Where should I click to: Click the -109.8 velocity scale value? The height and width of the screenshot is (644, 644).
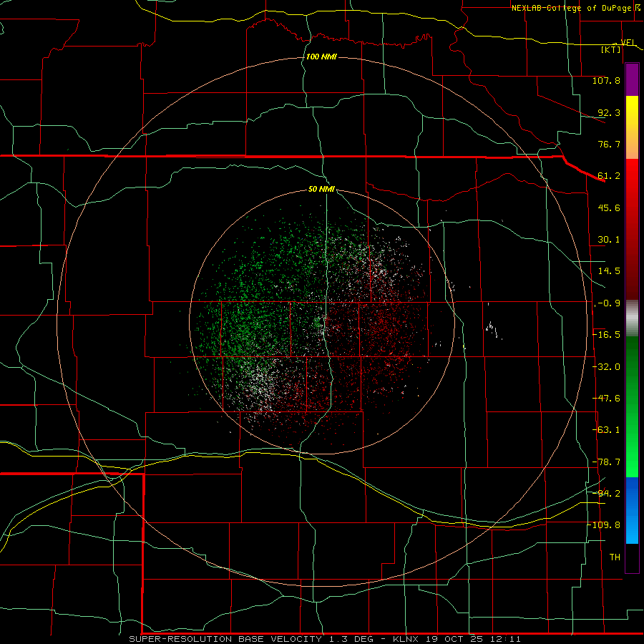point(605,525)
